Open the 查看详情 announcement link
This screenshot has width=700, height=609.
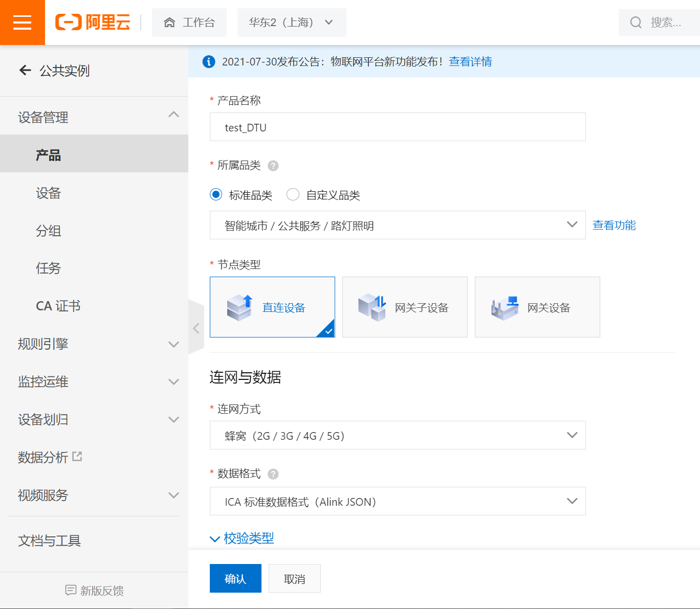click(470, 62)
